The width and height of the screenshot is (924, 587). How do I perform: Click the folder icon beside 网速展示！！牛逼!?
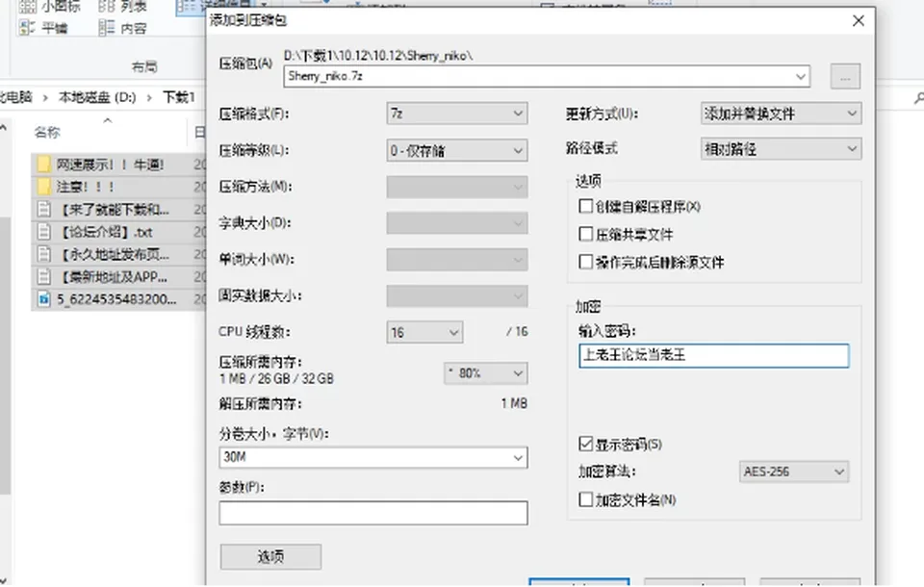coord(43,164)
